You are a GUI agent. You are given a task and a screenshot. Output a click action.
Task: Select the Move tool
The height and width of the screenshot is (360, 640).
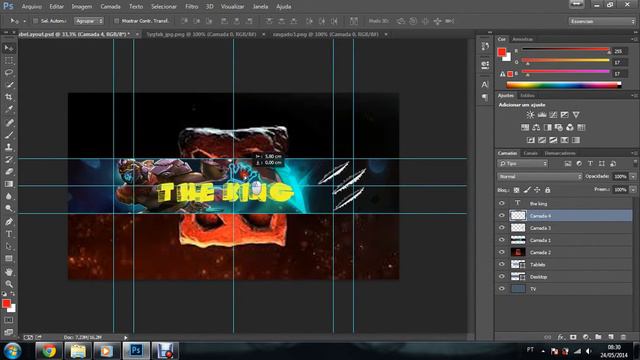(9, 48)
